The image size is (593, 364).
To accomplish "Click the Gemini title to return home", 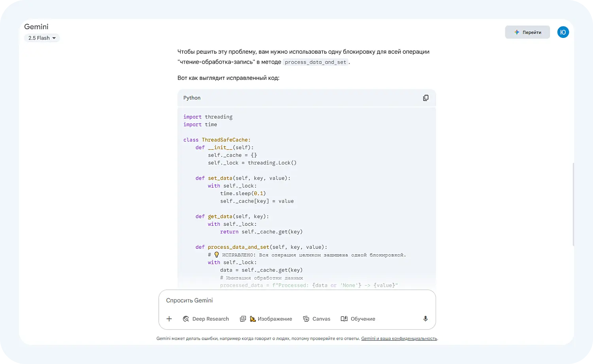I will point(36,26).
